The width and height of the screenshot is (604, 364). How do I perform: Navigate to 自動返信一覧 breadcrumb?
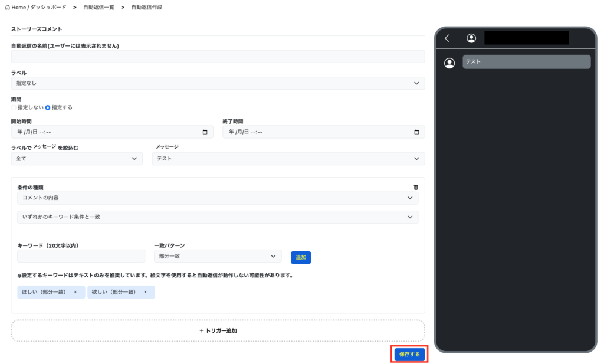pyautogui.click(x=98, y=8)
